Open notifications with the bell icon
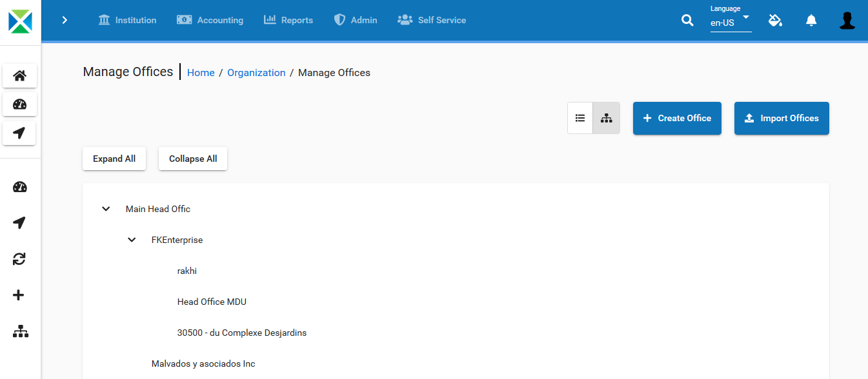This screenshot has width=868, height=379. pos(811,21)
